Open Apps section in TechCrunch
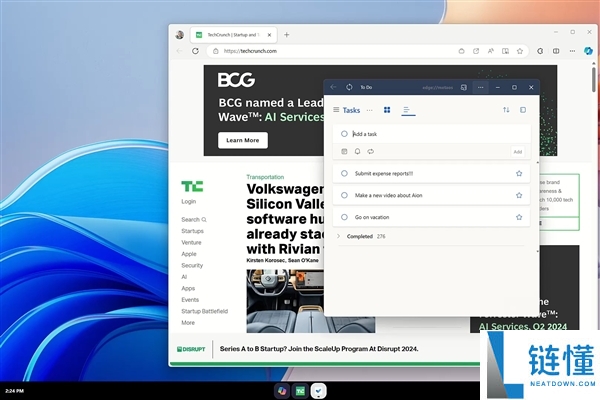 coord(188,288)
